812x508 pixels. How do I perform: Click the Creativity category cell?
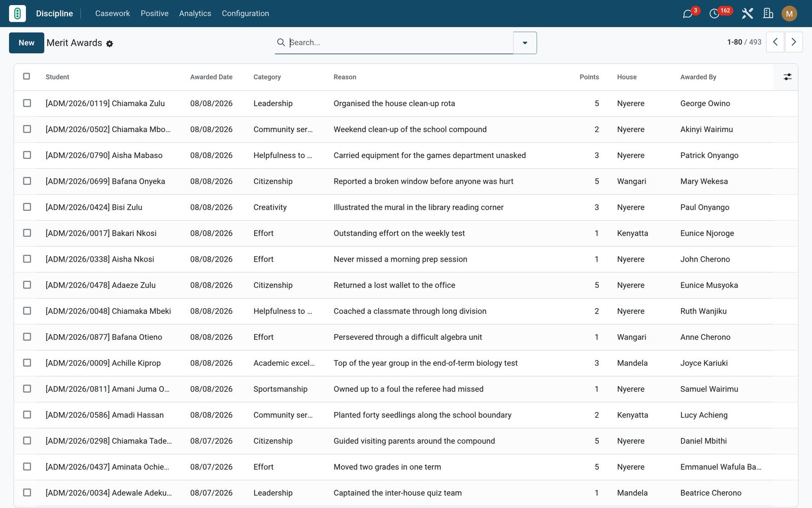[270, 207]
